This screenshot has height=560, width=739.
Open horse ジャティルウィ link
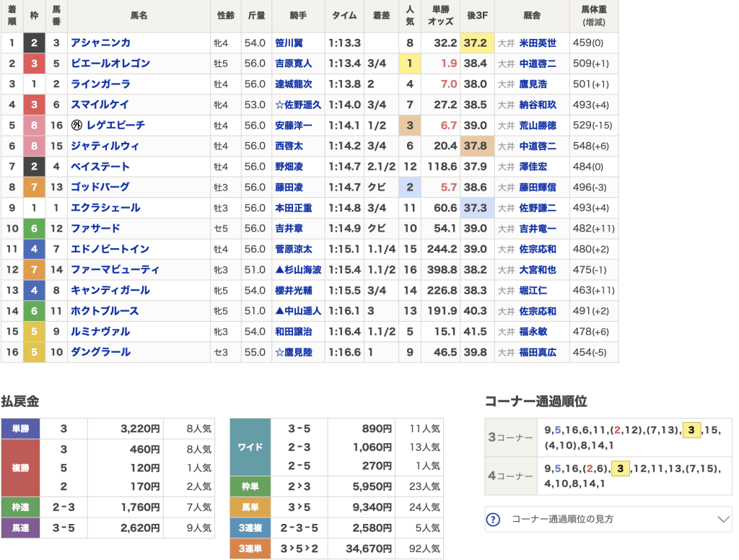pos(105,146)
